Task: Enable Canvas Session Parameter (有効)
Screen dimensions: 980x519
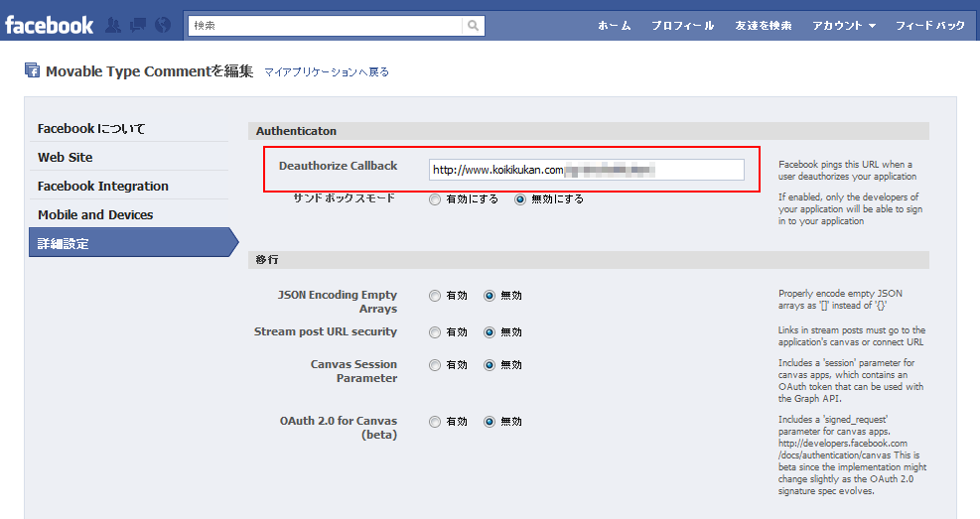Action: click(x=435, y=365)
